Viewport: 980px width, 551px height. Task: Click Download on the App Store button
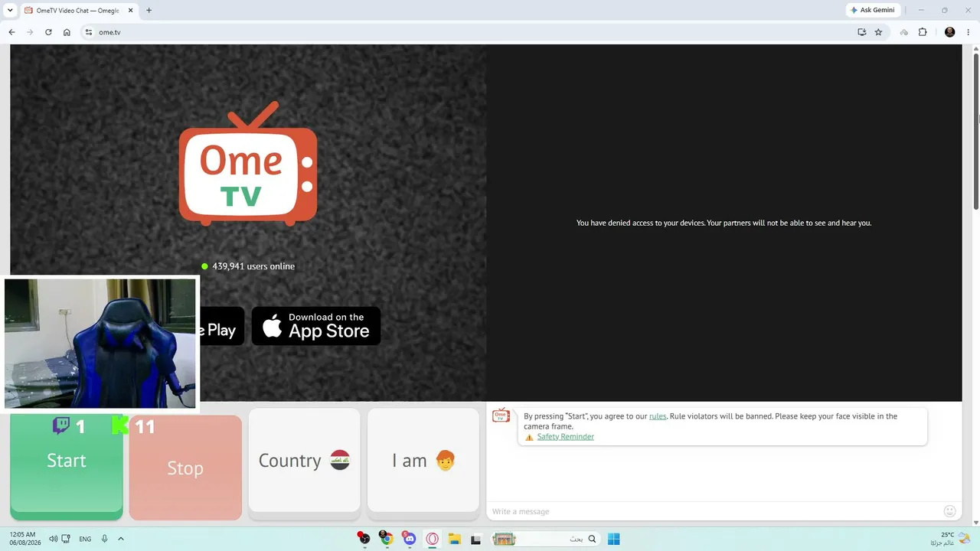coord(316,326)
